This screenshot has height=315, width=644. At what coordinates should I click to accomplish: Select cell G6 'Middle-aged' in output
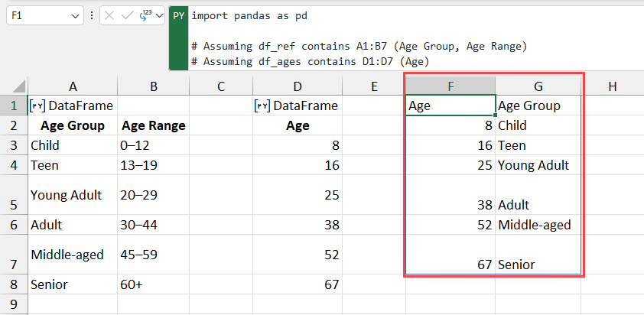[x=538, y=225]
